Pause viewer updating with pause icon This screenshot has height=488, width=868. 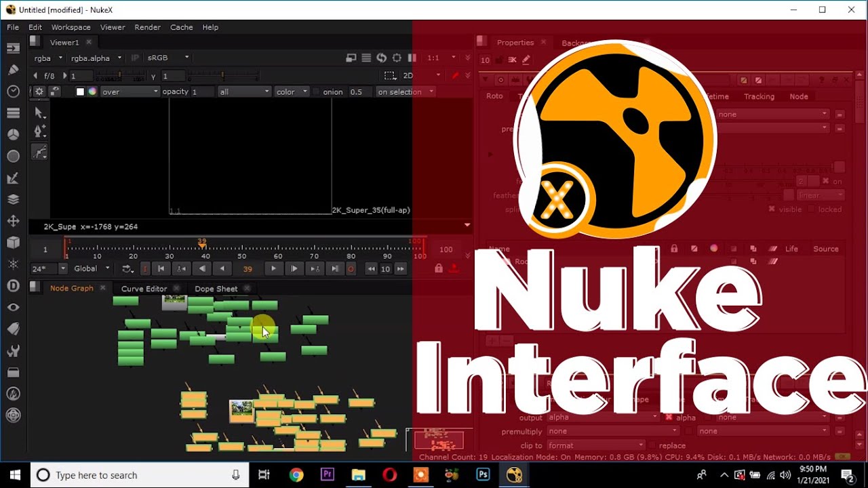(412, 58)
